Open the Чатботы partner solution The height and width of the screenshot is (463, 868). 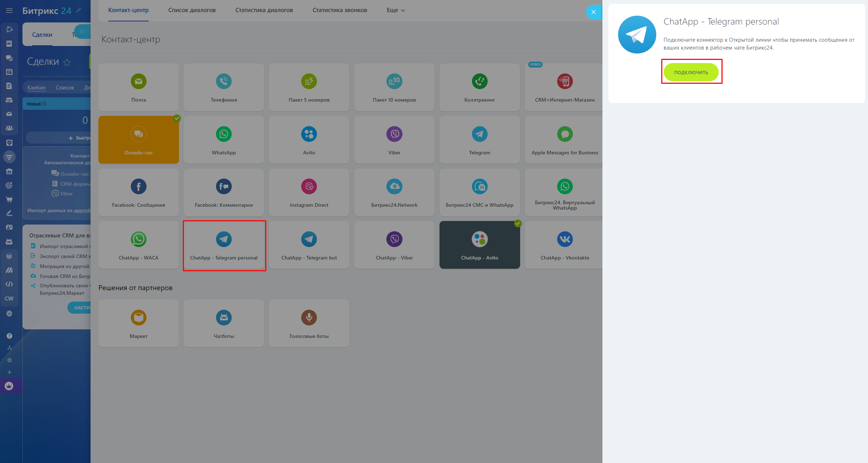click(224, 323)
